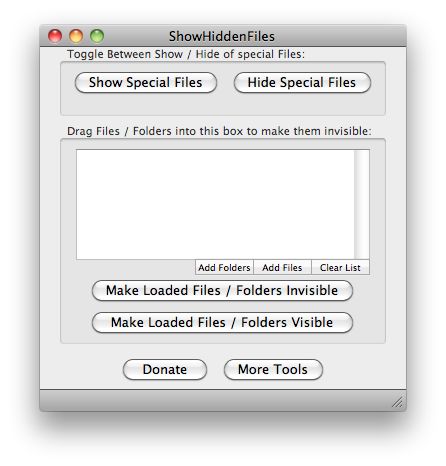The width and height of the screenshot is (446, 466).
Task: Click the 'Drag Files / Folders into this box' label
Action: click(219, 131)
